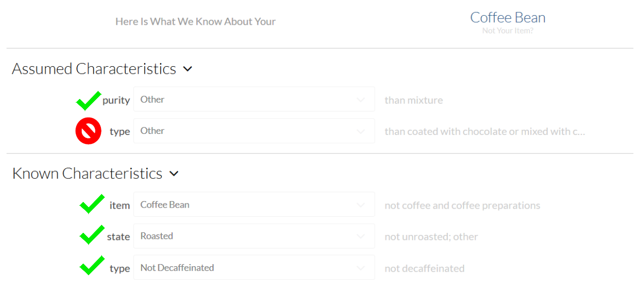This screenshot has width=644, height=296.
Task: Click the 'not unroasted; other' hint text
Action: coord(431,236)
